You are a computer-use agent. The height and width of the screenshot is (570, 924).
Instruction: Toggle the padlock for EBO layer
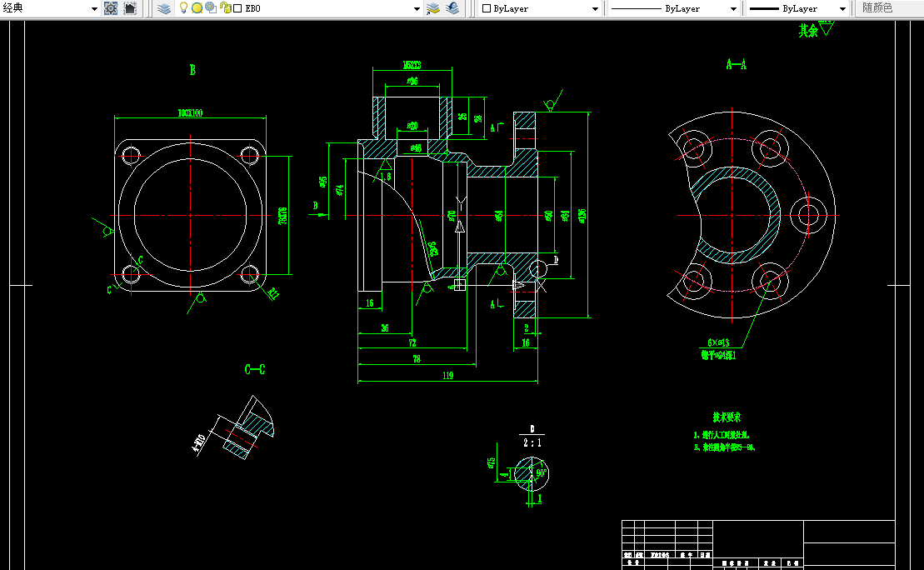(x=225, y=8)
